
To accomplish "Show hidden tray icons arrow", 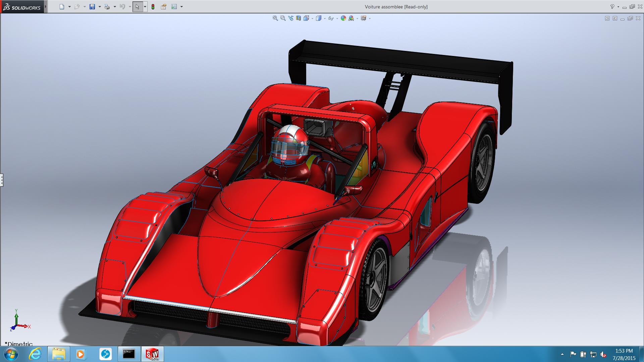I will coord(562,354).
